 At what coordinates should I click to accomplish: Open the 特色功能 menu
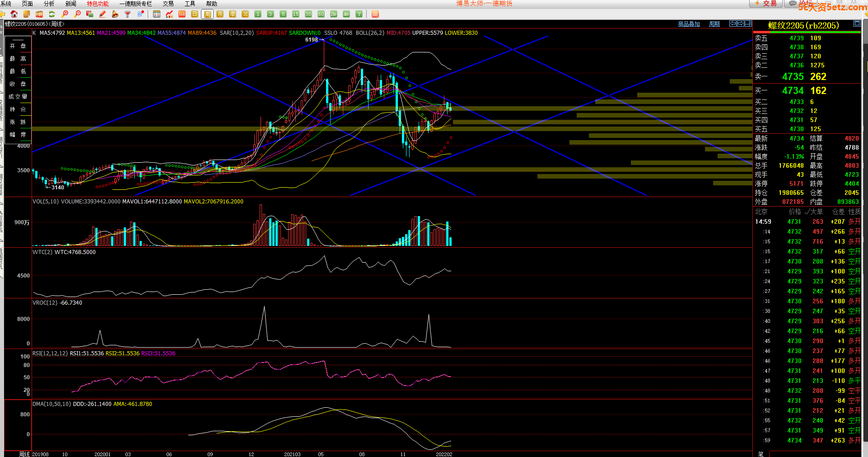pos(98,4)
